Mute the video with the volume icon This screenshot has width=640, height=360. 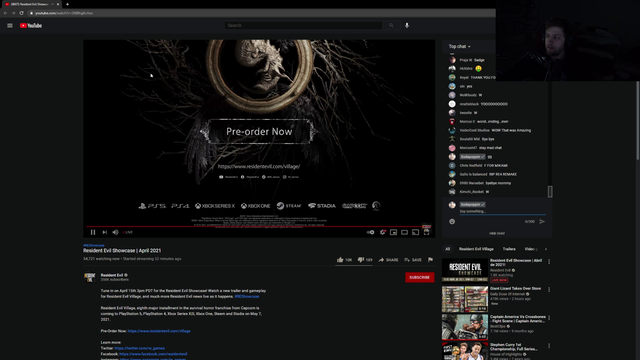[116, 232]
